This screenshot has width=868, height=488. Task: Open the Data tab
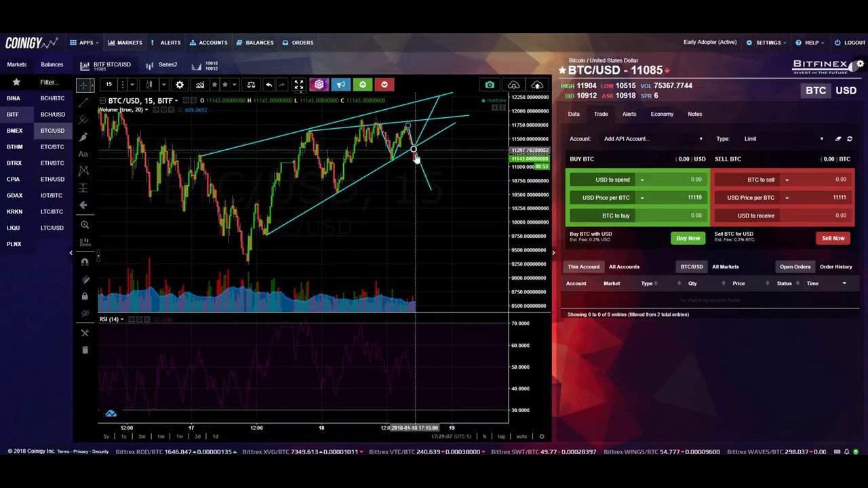click(x=574, y=114)
